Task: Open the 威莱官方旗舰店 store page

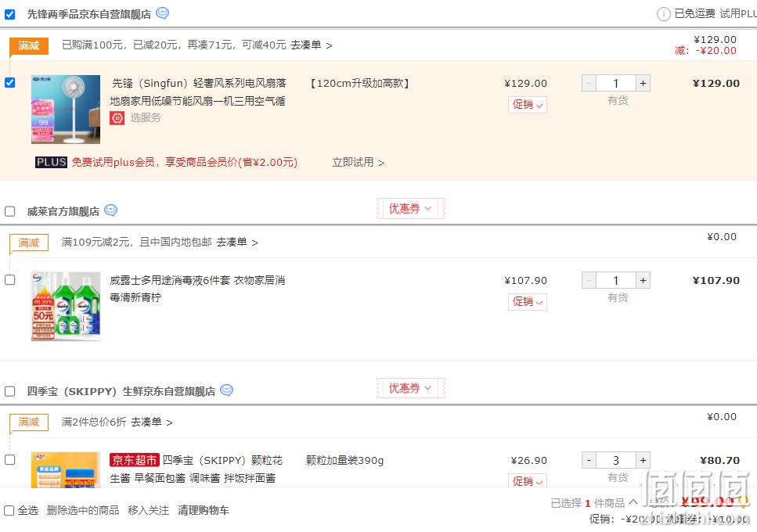Action: tap(63, 211)
